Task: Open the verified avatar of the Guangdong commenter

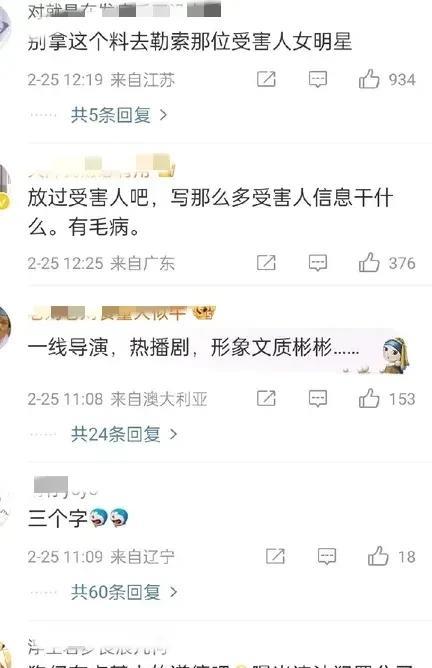Action: pos(4,186)
